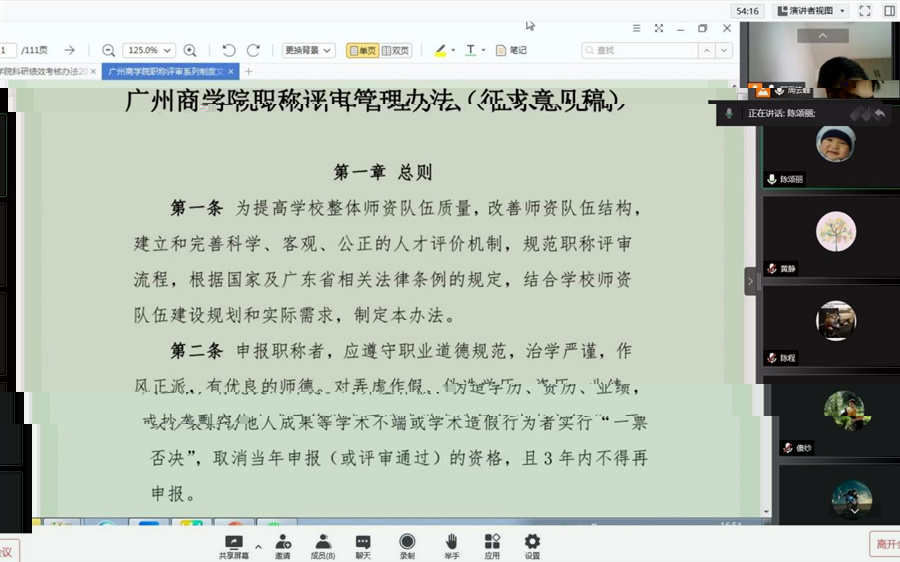Select 周云峰 video tile
This screenshot has height=562, width=900.
tap(824, 60)
